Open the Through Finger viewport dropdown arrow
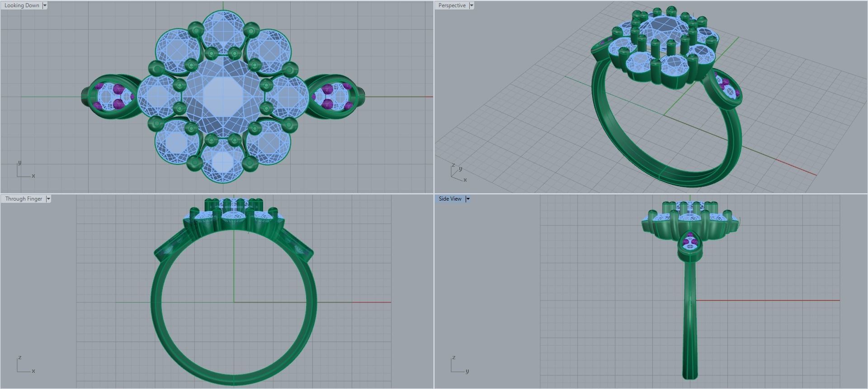The width and height of the screenshot is (868, 389). [48, 199]
